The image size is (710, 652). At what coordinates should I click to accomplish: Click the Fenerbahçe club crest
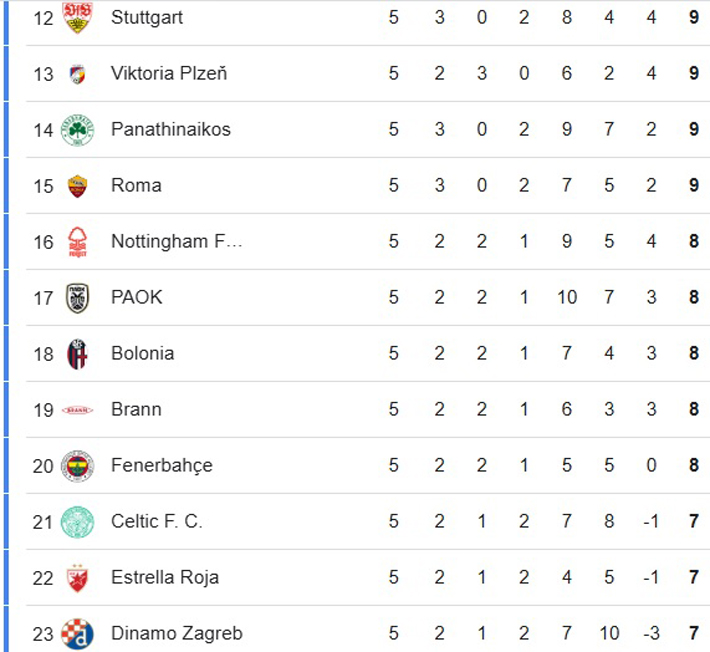[77, 466]
